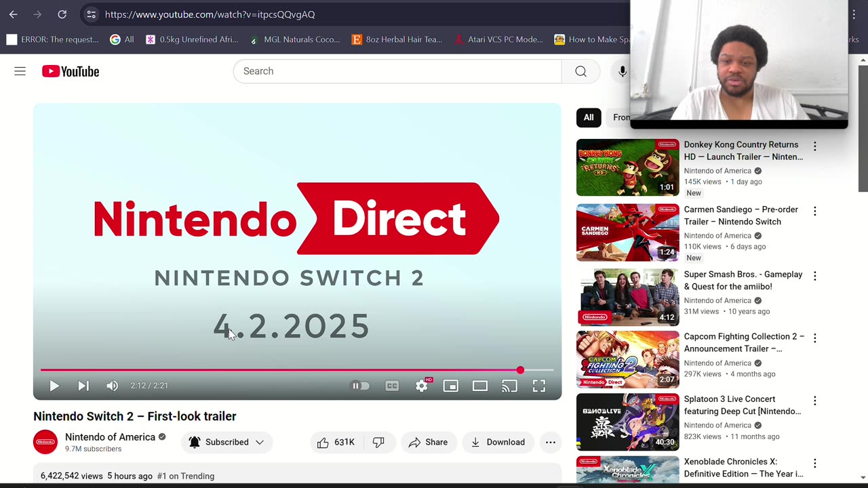Go back with browser back arrow
The image size is (868, 488).
(x=13, y=14)
